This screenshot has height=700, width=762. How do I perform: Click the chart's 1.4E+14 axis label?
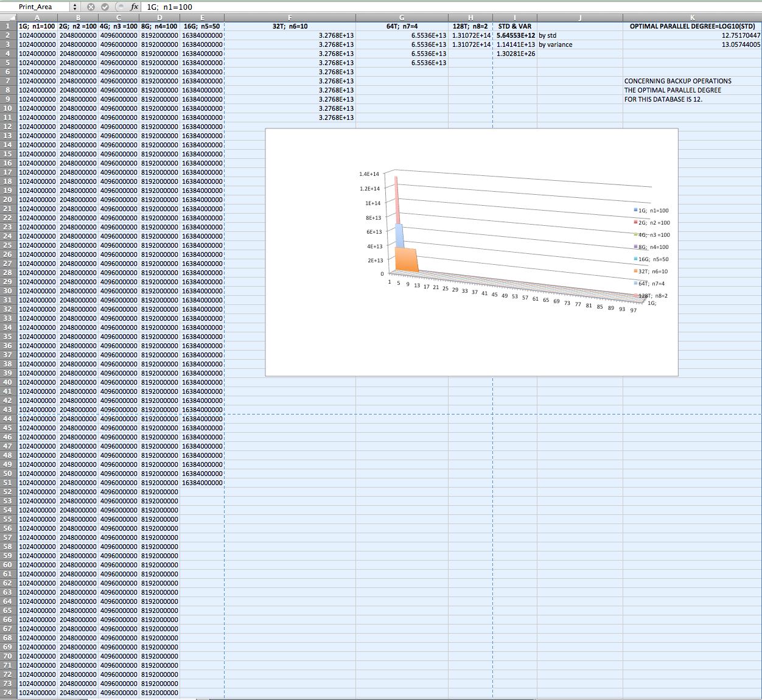tap(369, 174)
